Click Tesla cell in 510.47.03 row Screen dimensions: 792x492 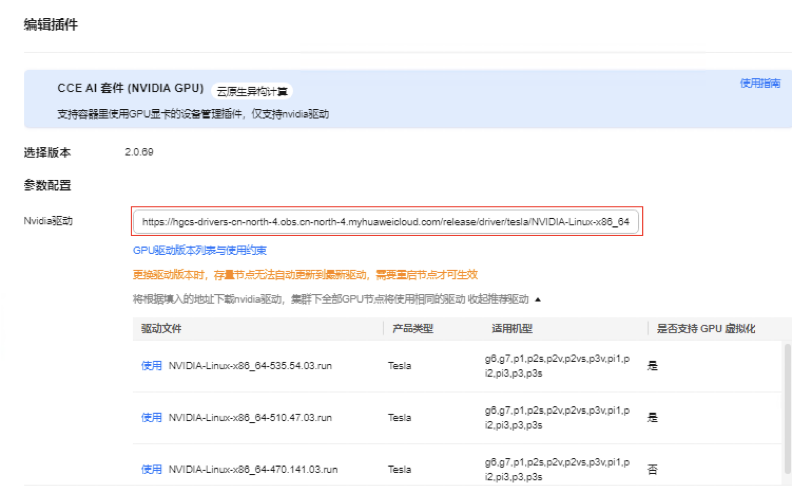pyautogui.click(x=400, y=417)
